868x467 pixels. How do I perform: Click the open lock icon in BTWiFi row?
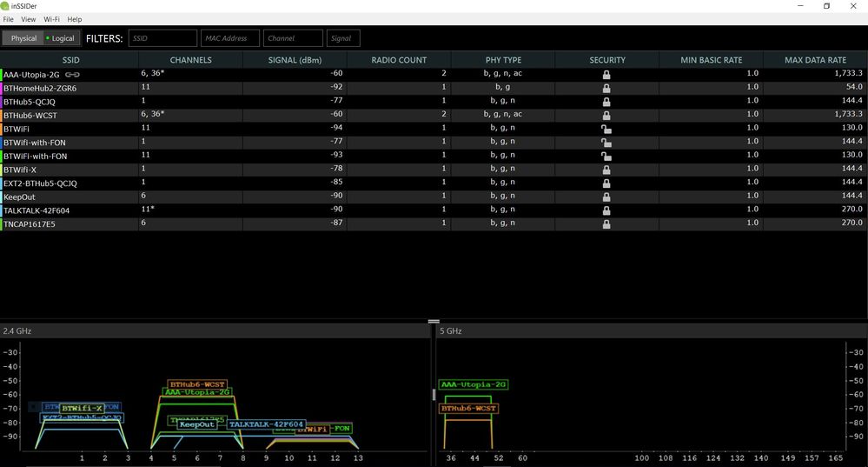point(606,129)
